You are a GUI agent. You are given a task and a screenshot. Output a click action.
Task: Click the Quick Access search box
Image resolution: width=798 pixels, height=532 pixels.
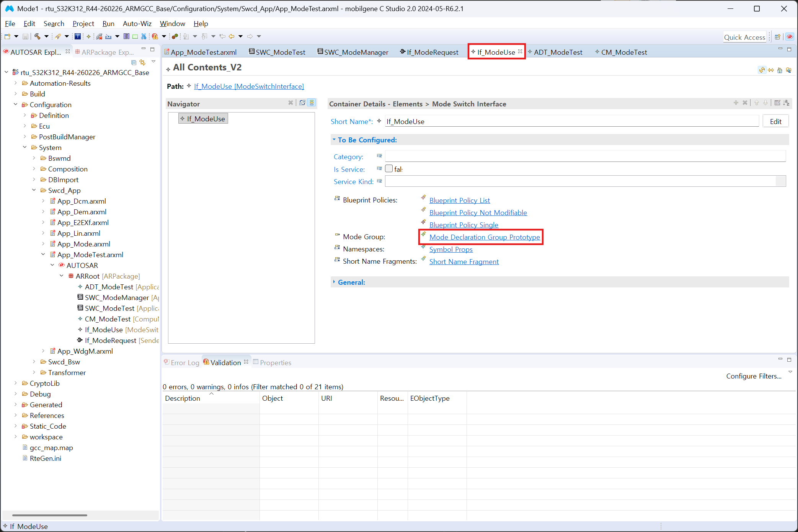(744, 37)
